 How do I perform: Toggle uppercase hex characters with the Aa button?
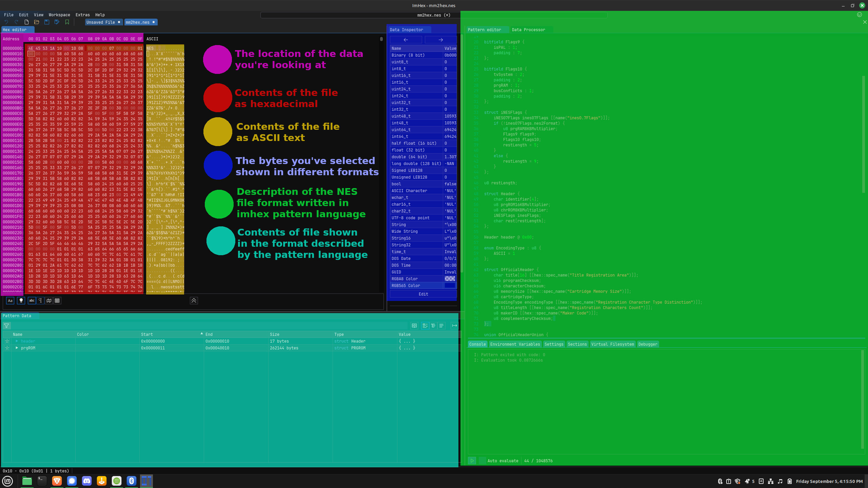(10, 301)
